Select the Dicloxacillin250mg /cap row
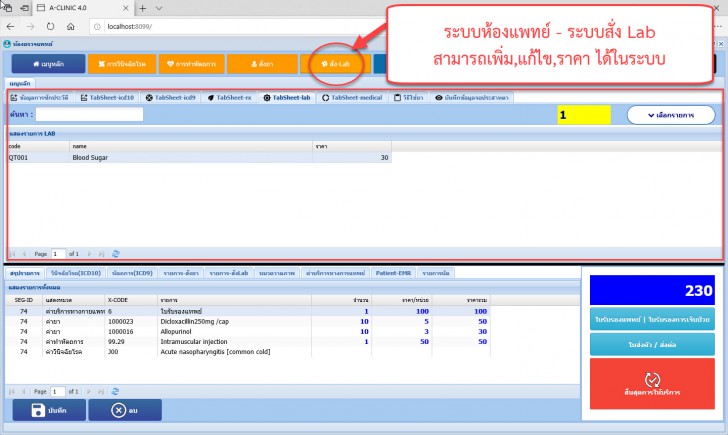Viewport: 728px width, 435px height. pyautogui.click(x=248, y=321)
